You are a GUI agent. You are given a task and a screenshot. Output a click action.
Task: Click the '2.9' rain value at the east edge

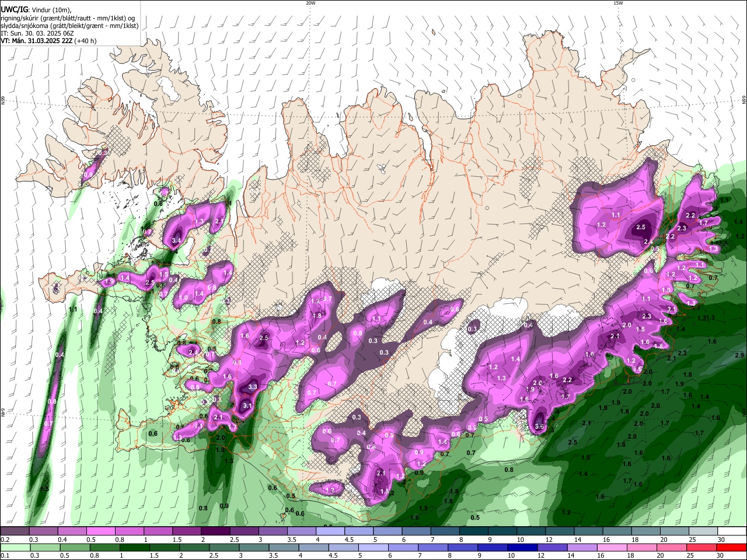[x=739, y=355]
